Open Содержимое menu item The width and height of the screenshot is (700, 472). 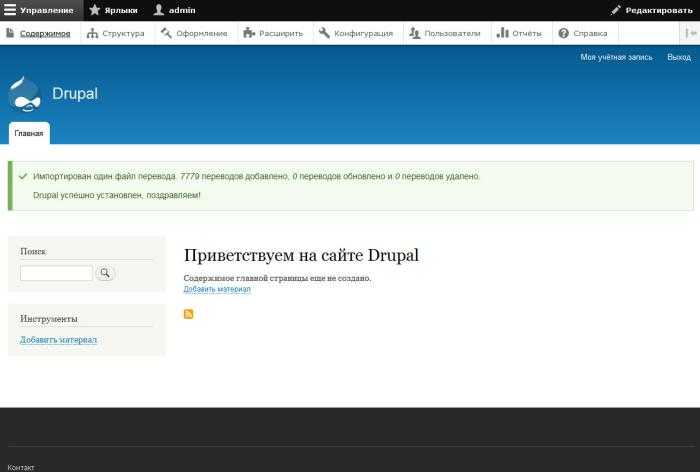pyautogui.click(x=45, y=33)
